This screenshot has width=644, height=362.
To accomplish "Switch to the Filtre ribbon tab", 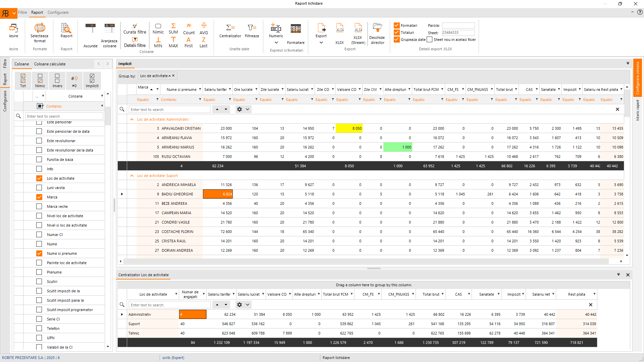I will click(22, 12).
